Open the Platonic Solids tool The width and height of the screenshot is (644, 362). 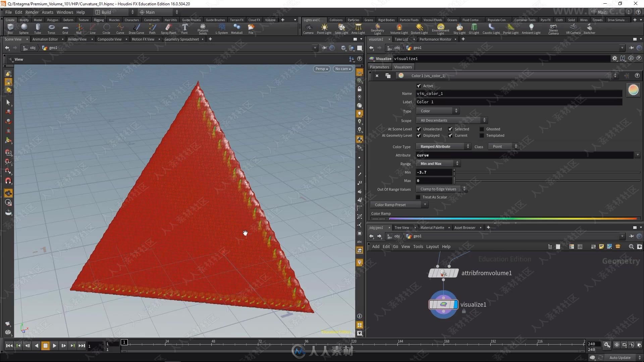coord(203,29)
